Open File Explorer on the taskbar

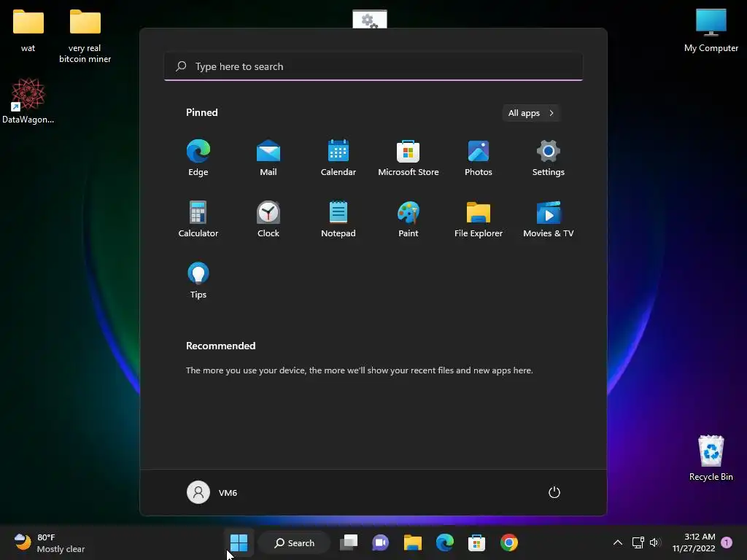413,542
